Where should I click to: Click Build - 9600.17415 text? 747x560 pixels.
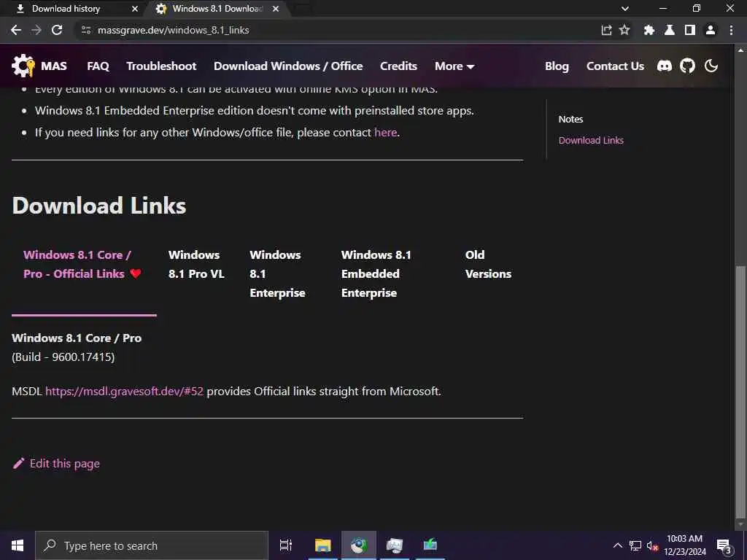click(63, 357)
